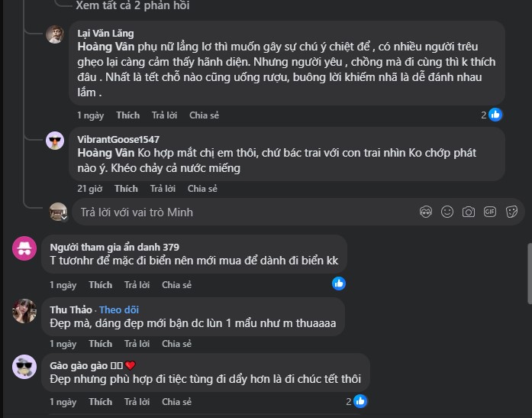Insert an avatar sticker in reply
532x418 pixels.
(x=426, y=212)
